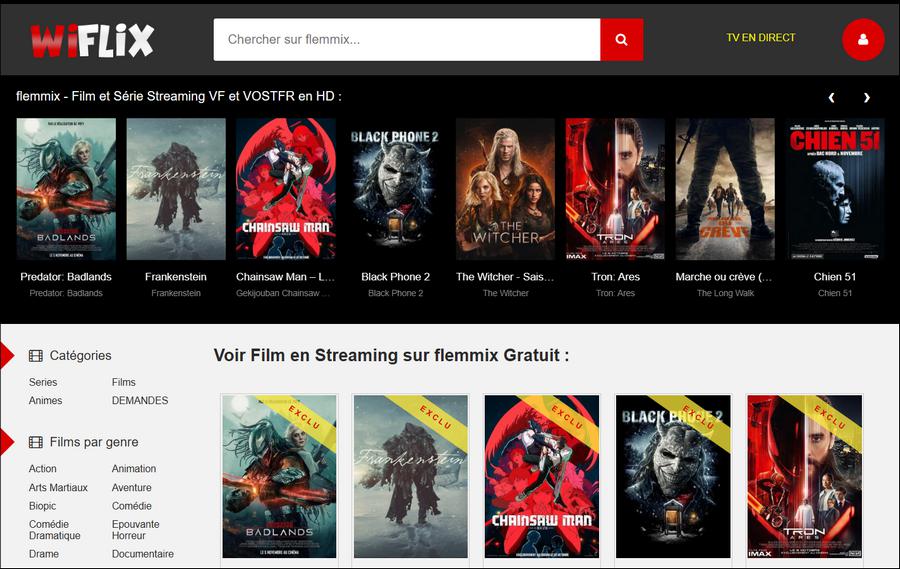Viewport: 900px width, 569px height.
Task: Click the Voir Film en Streaming heading
Action: [x=391, y=355]
